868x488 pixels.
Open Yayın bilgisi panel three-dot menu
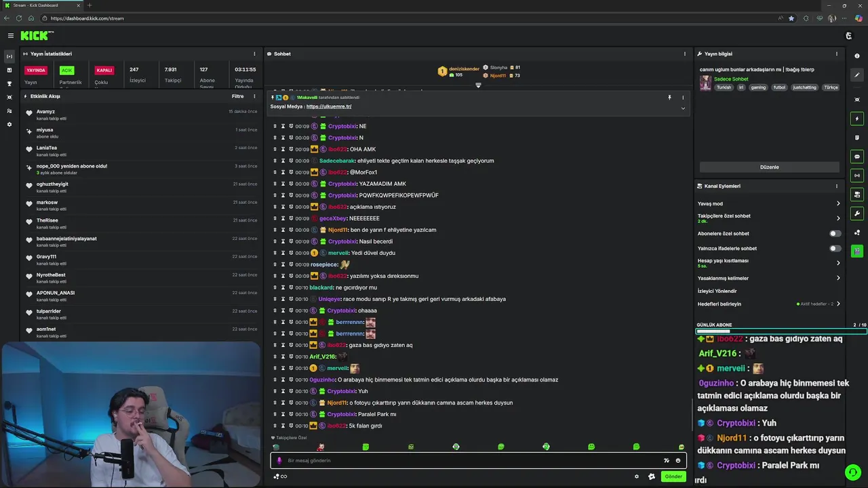[x=836, y=54]
